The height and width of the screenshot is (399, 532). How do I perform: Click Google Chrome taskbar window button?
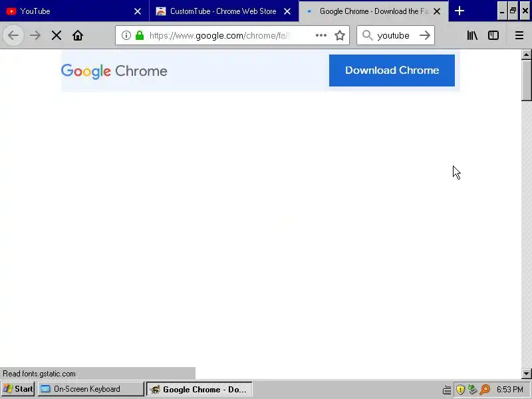pyautogui.click(x=199, y=389)
